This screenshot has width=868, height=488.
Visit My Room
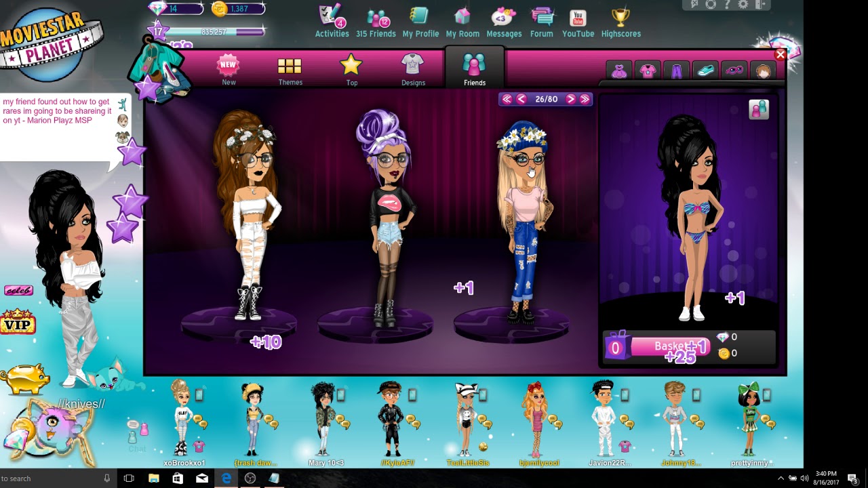[462, 22]
